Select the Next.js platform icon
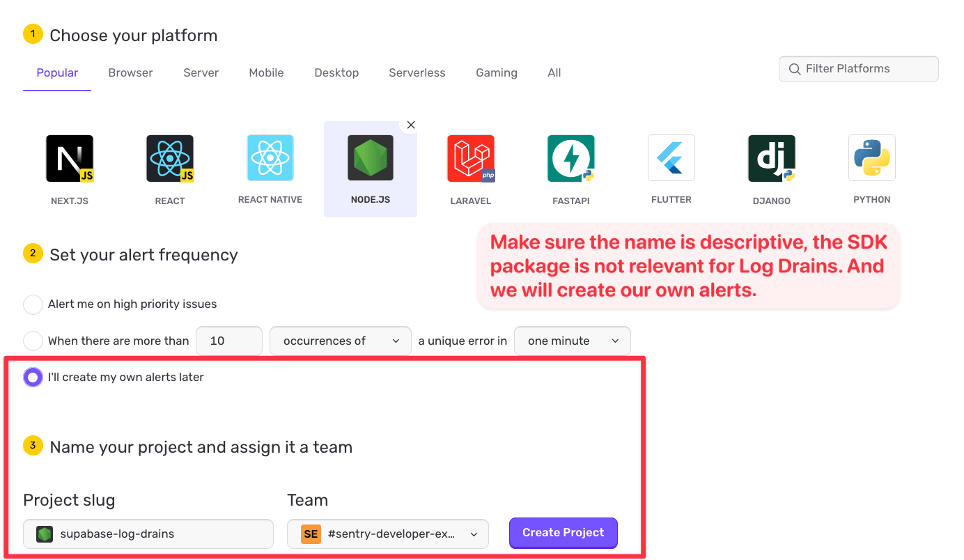Screen dimensions: 964x560 70,158
